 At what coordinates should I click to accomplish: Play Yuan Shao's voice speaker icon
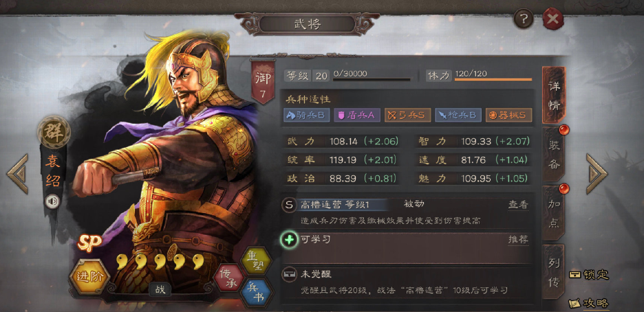[x=52, y=201]
